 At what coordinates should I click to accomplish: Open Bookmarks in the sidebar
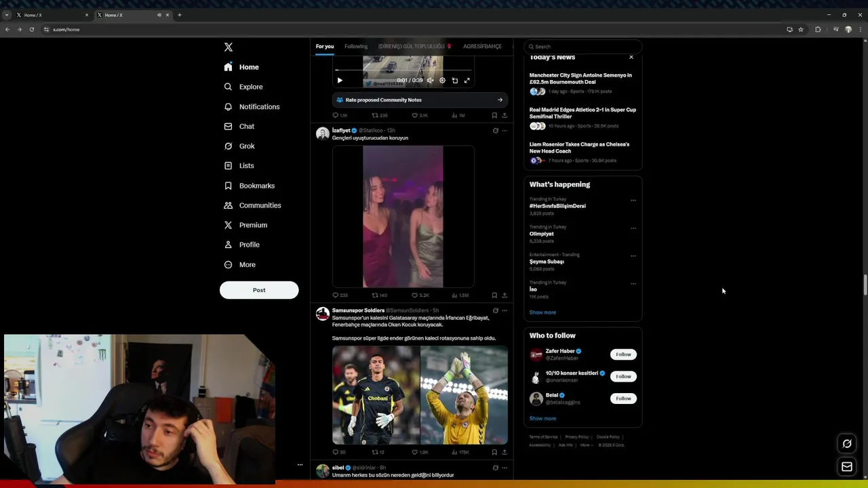(x=249, y=186)
